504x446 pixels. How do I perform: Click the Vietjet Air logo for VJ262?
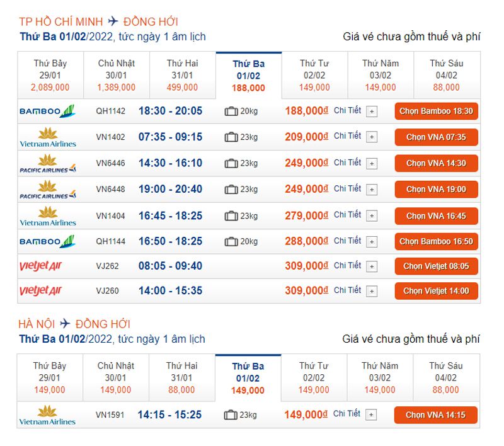coord(41,266)
